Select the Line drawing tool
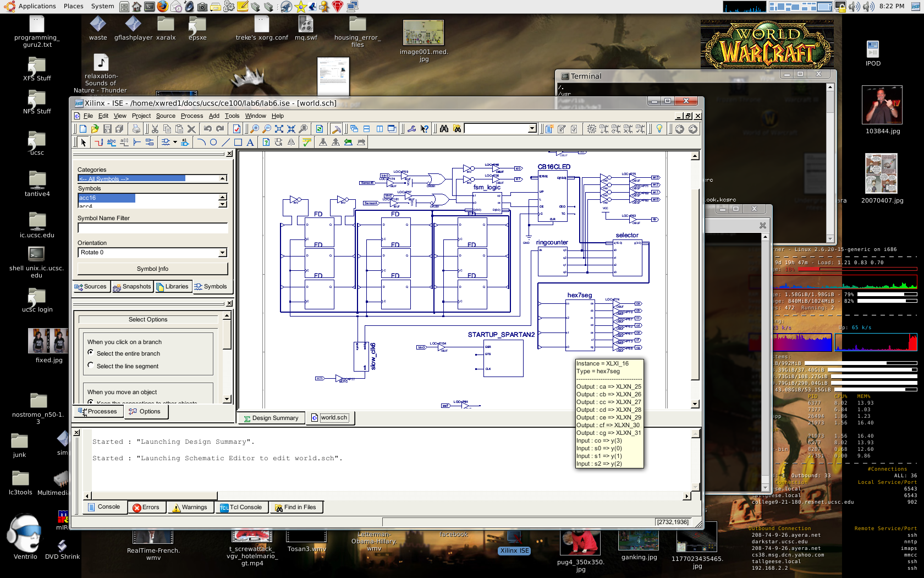 (226, 142)
